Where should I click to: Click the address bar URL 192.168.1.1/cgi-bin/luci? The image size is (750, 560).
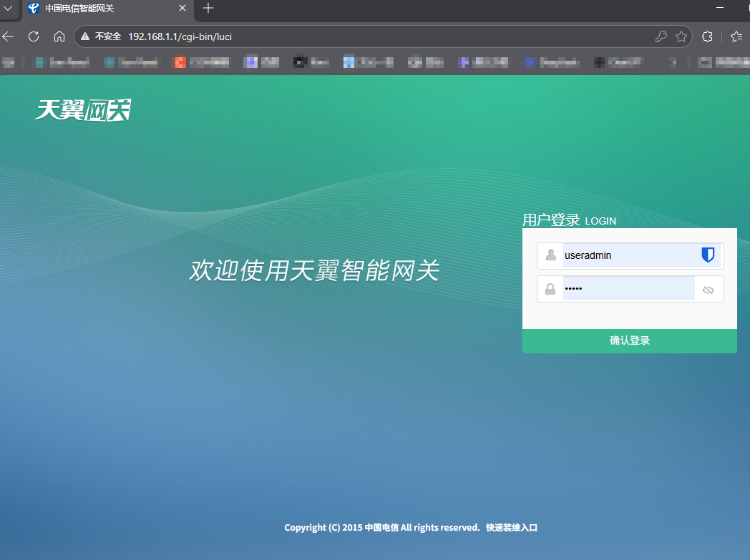tap(180, 36)
